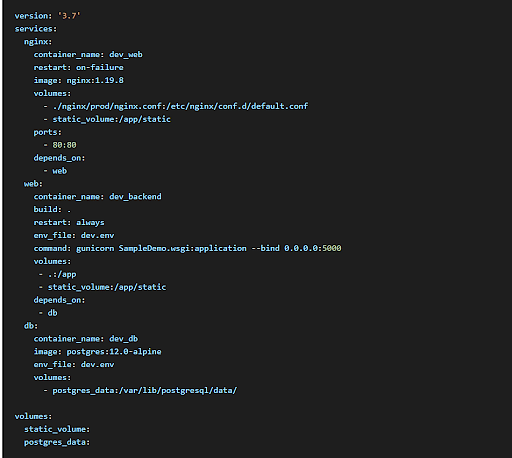Select nginx:1.19.8 image text
This screenshot has width=512, height=458.
pos(95,80)
